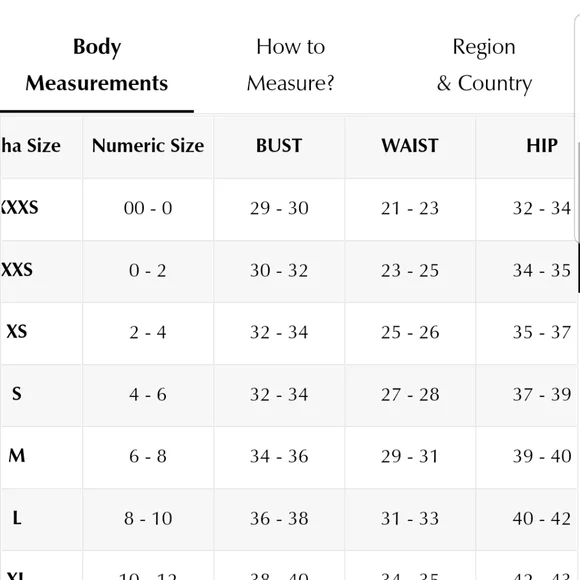Viewport: 580px width, 580px height.
Task: Select the Region & Country tab
Action: [484, 65]
